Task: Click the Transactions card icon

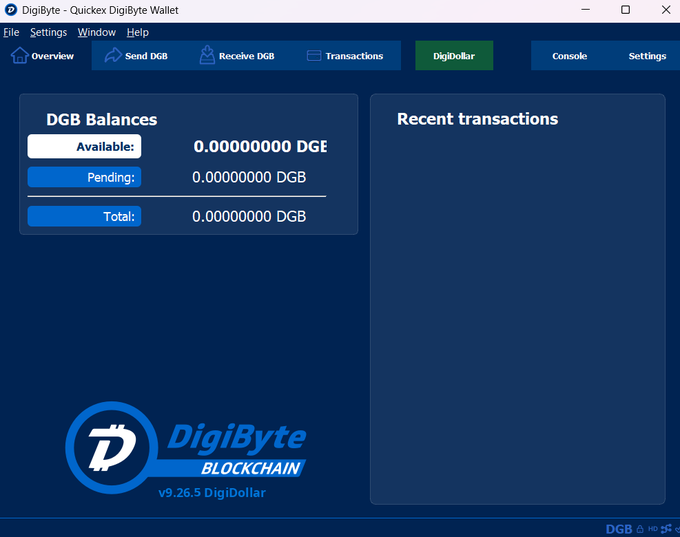Action: (x=314, y=56)
